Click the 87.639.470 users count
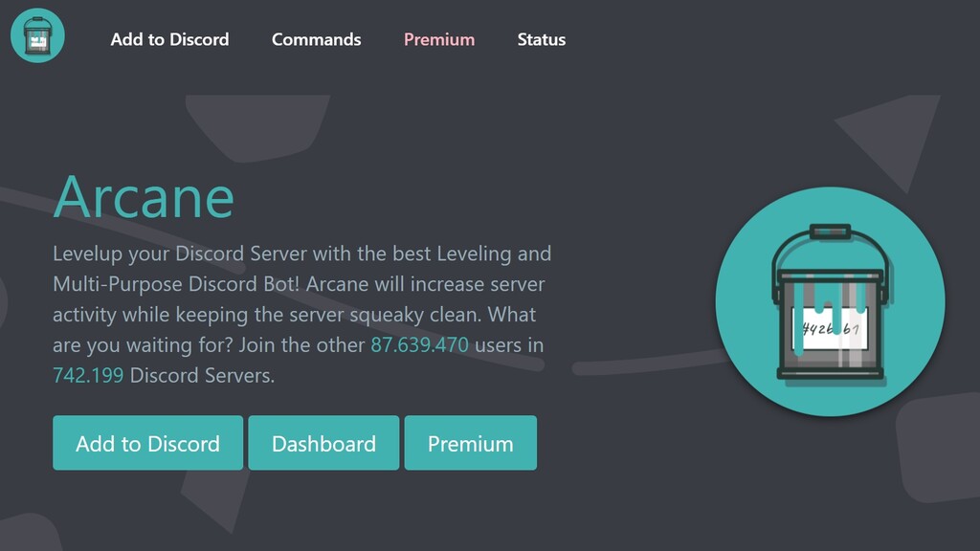 [x=419, y=344]
